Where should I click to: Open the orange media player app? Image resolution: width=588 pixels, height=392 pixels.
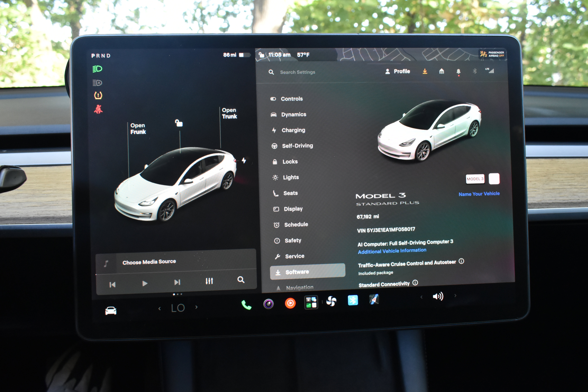point(290,303)
